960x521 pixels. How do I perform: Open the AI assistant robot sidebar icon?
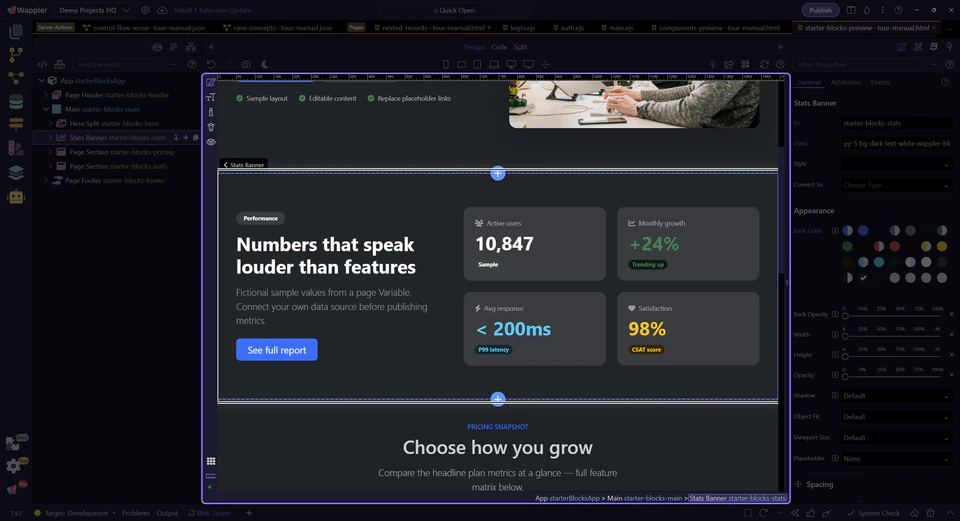click(16, 197)
